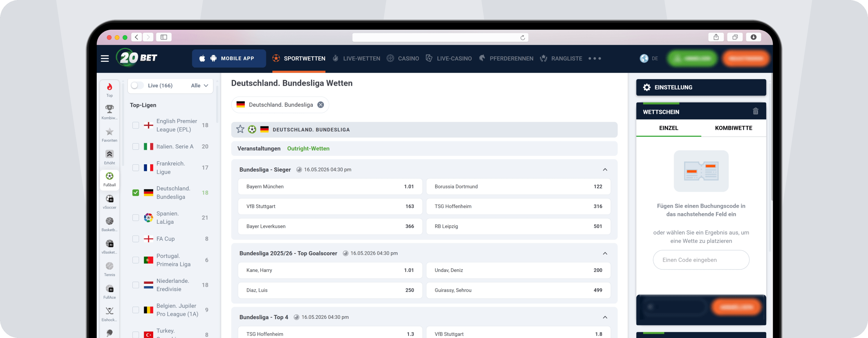Bet on Borussia Dortmund at 122
The image size is (868, 338).
[x=518, y=187]
